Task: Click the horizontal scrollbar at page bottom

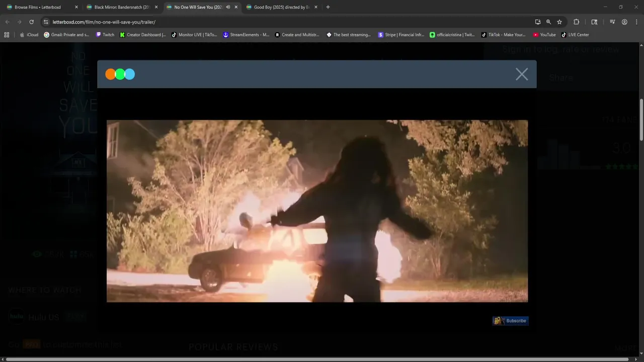Action: click(x=317, y=359)
